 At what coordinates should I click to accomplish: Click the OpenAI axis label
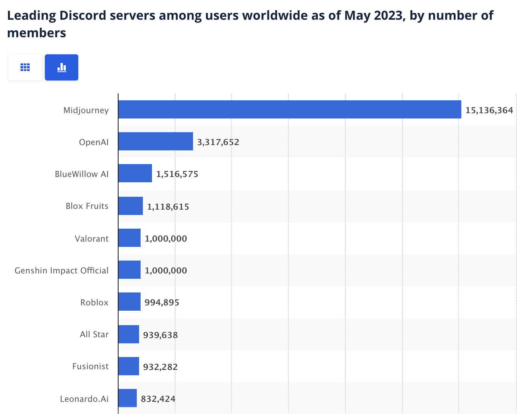[93, 142]
